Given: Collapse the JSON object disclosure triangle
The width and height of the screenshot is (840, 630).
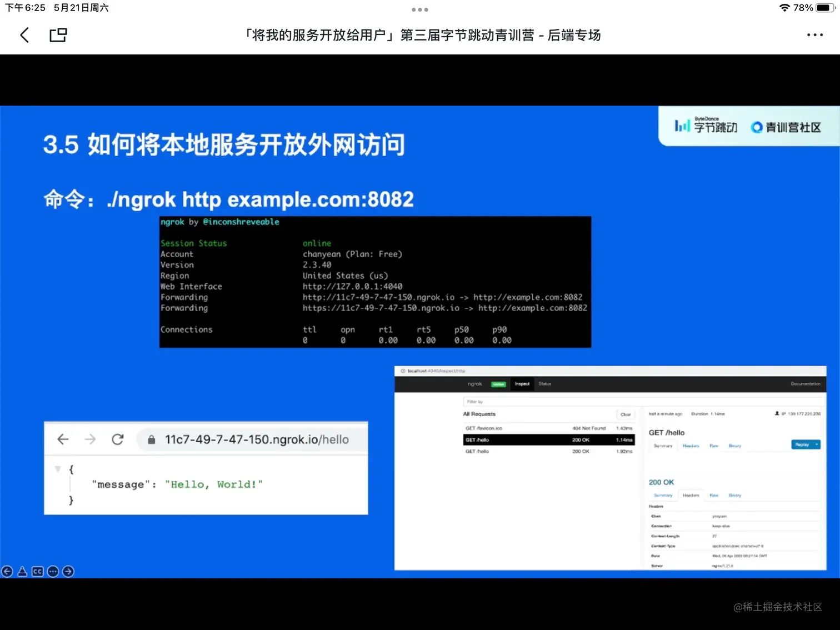Looking at the screenshot, I should coord(58,469).
